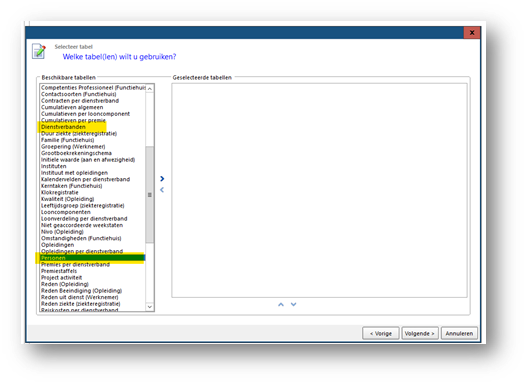Click the tables list scrollbar thumb
Image resolution: width=528 pixels, height=386 pixels.
[150, 195]
